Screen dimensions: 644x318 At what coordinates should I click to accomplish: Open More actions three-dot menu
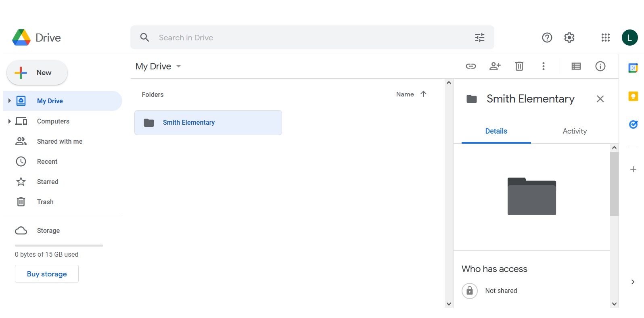point(544,66)
